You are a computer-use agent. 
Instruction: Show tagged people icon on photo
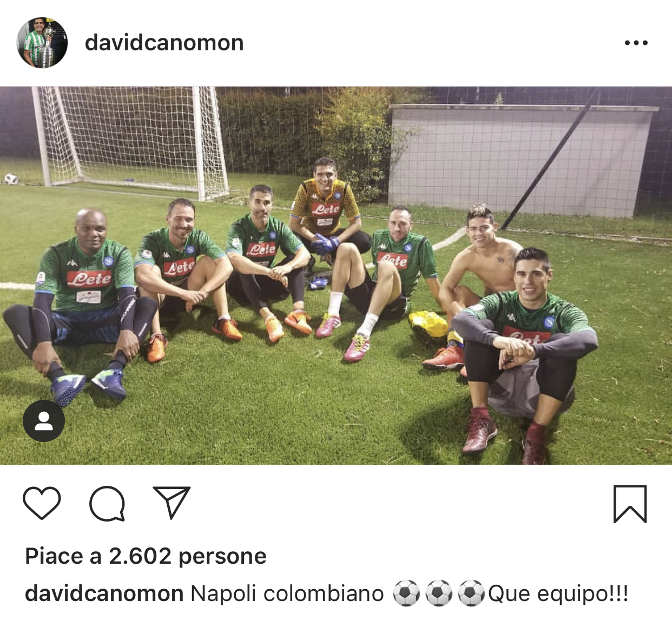44,421
